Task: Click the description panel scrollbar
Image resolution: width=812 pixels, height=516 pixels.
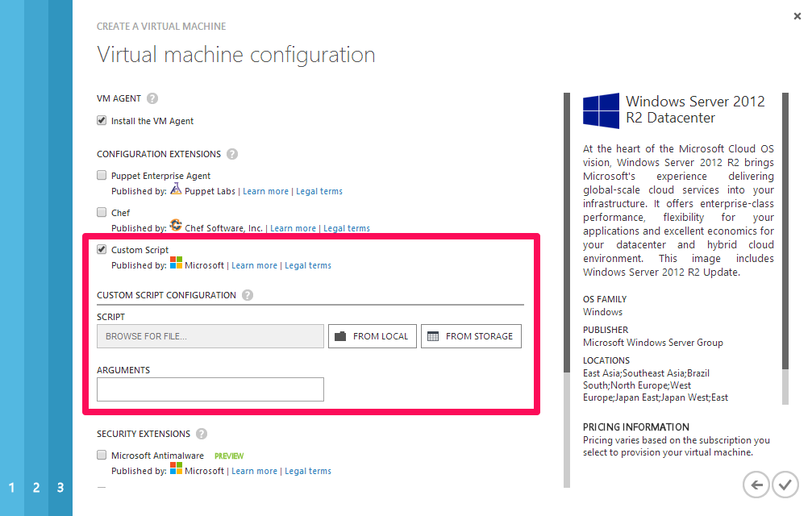Action: click(x=785, y=242)
